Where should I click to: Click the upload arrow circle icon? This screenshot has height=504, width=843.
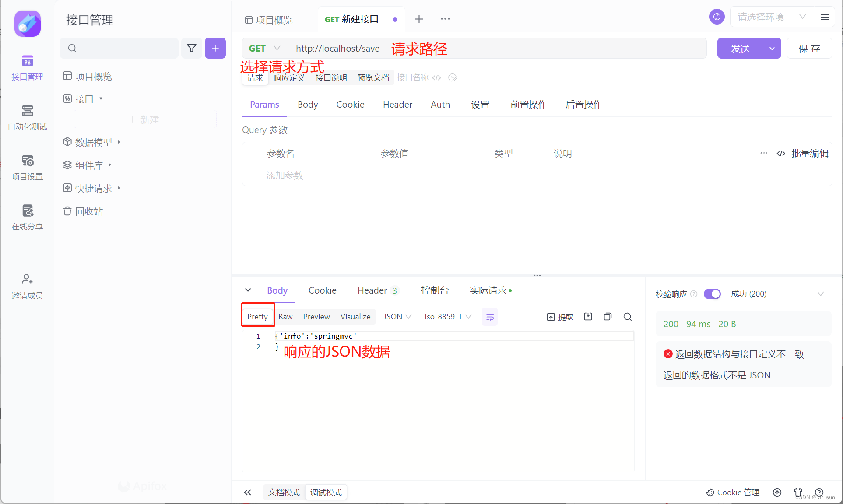click(777, 493)
